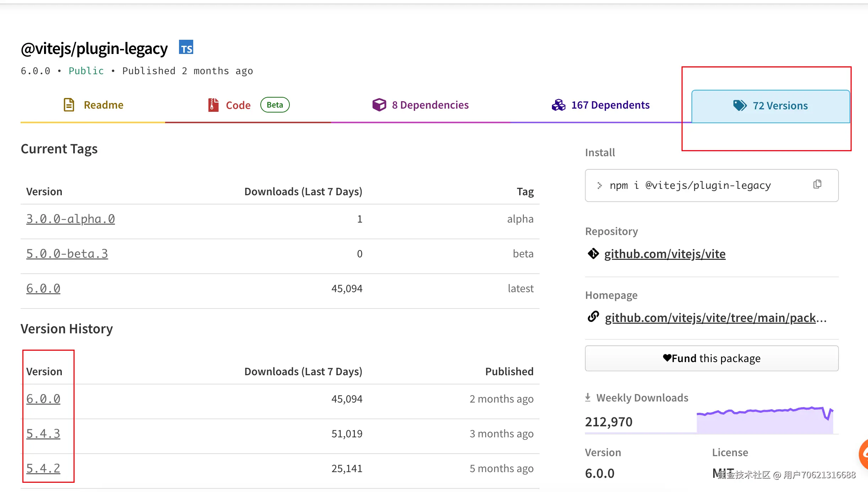The height and width of the screenshot is (492, 868).
Task: Click the Code zip file icon
Action: click(213, 105)
